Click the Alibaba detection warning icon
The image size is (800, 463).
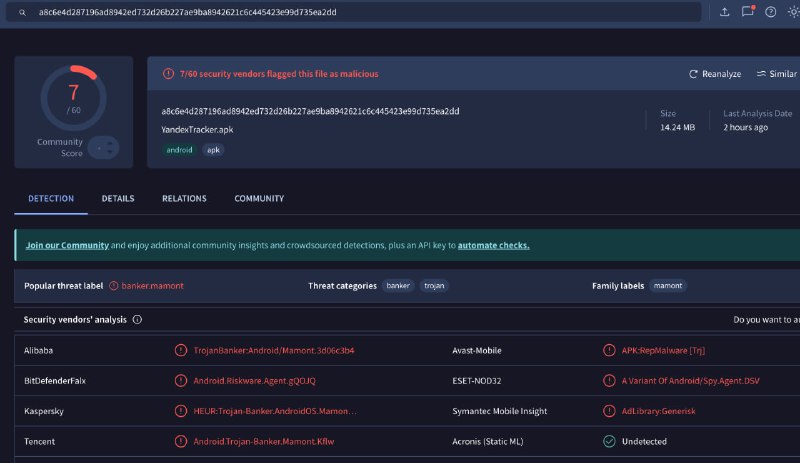181,350
